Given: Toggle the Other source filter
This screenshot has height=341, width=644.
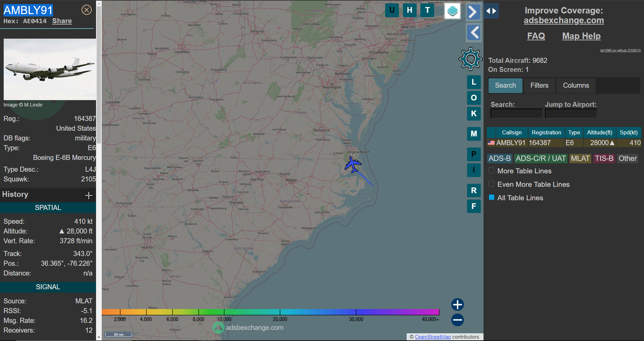Looking at the screenshot, I should [x=628, y=159].
